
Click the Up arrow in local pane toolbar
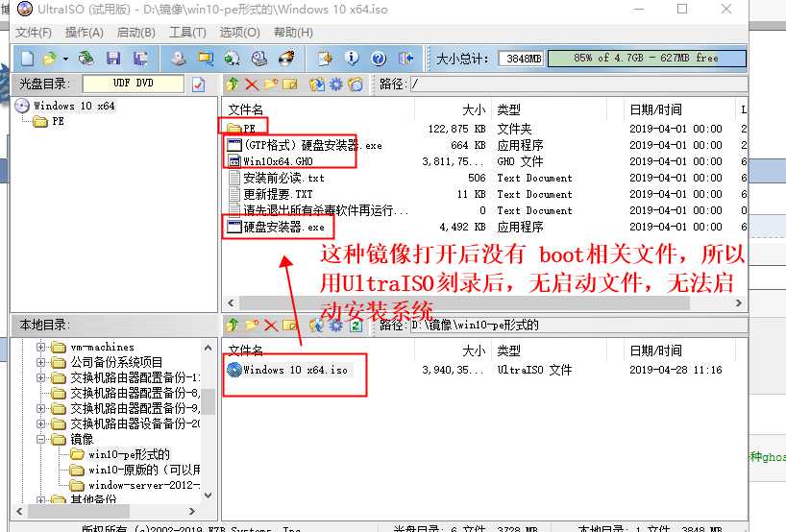coord(232,326)
